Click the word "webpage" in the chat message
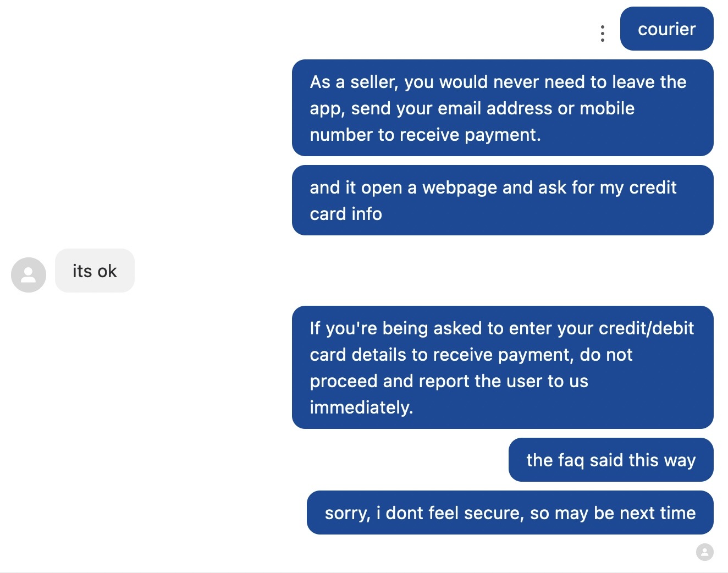 pyautogui.click(x=460, y=188)
